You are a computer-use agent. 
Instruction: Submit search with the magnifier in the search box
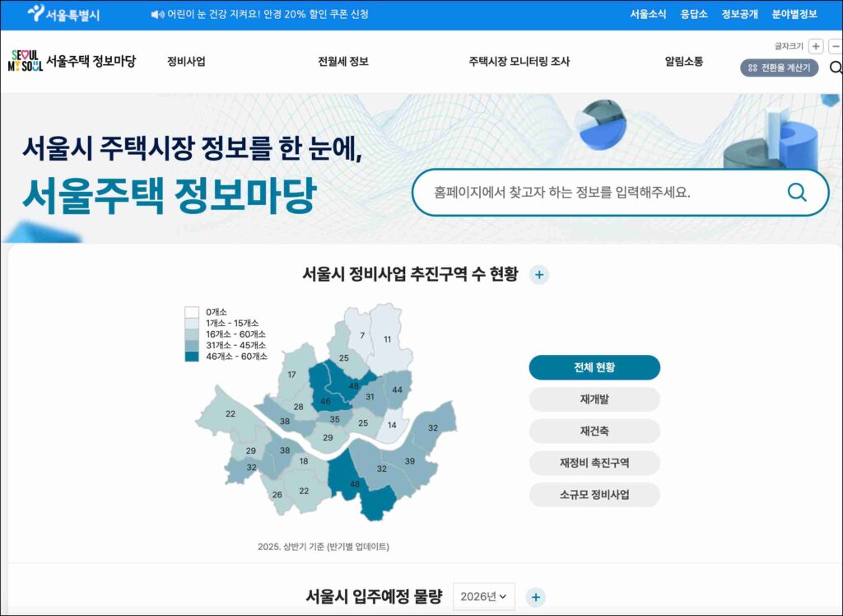click(x=797, y=192)
